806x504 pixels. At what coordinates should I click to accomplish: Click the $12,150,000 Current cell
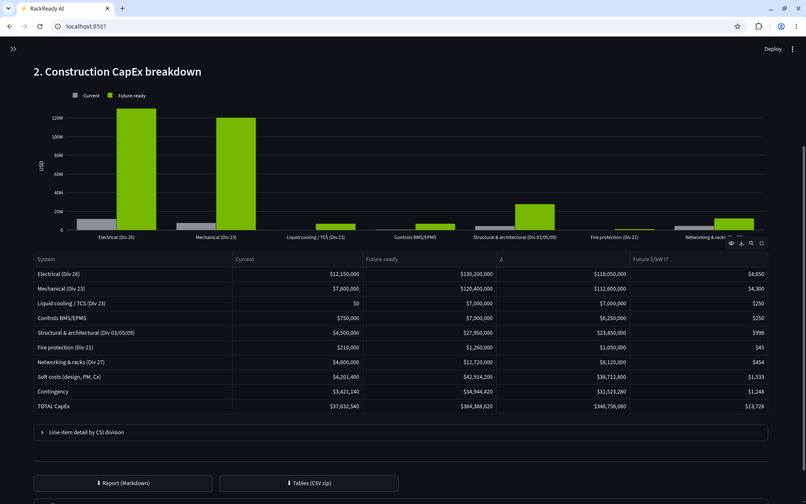coord(298,274)
